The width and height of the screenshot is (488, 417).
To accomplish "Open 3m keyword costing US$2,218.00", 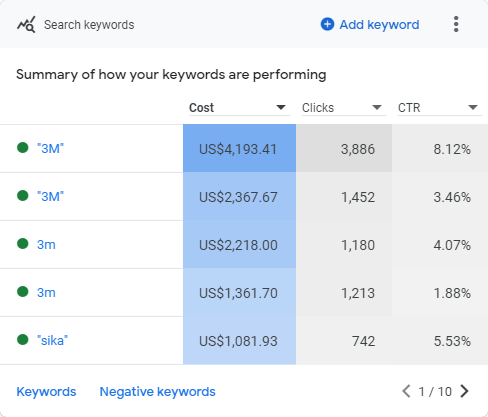I will 46,245.
